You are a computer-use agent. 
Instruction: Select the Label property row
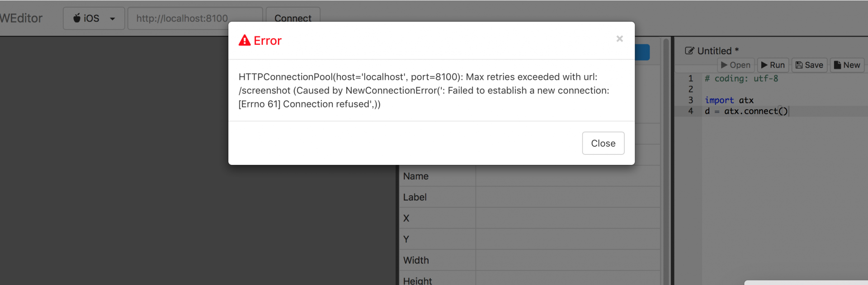(x=529, y=197)
